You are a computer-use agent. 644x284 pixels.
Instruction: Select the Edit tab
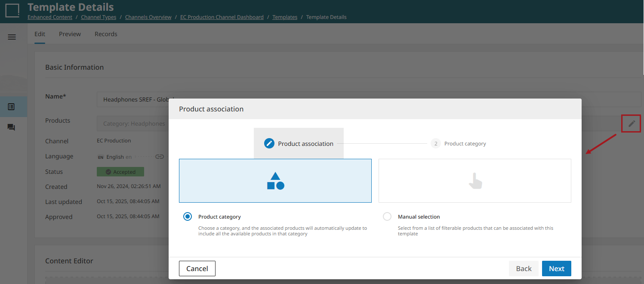click(x=40, y=34)
